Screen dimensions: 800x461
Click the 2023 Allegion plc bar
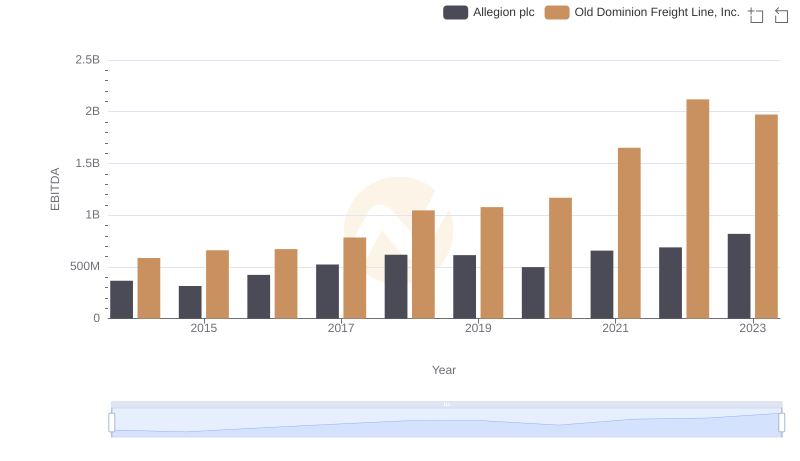[x=739, y=276]
